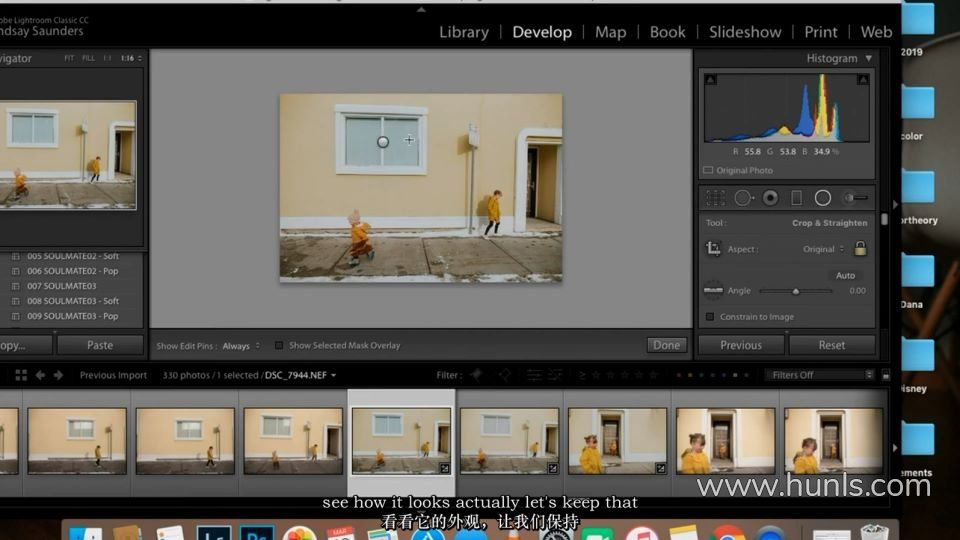Screen dimensions: 960x540
Task: Set navigator zoom to FIT
Action: (x=69, y=58)
